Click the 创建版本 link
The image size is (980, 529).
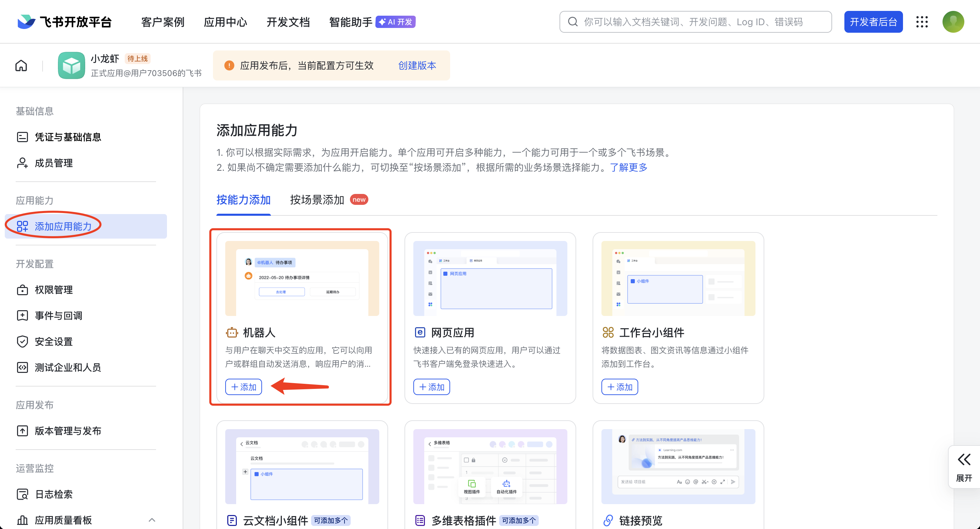coord(417,65)
